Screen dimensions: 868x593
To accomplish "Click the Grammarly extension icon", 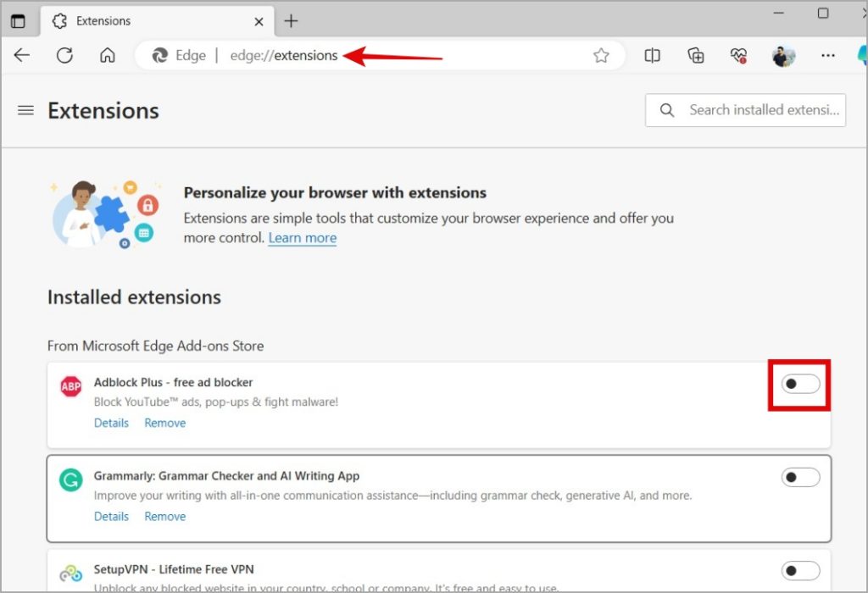I will [71, 479].
